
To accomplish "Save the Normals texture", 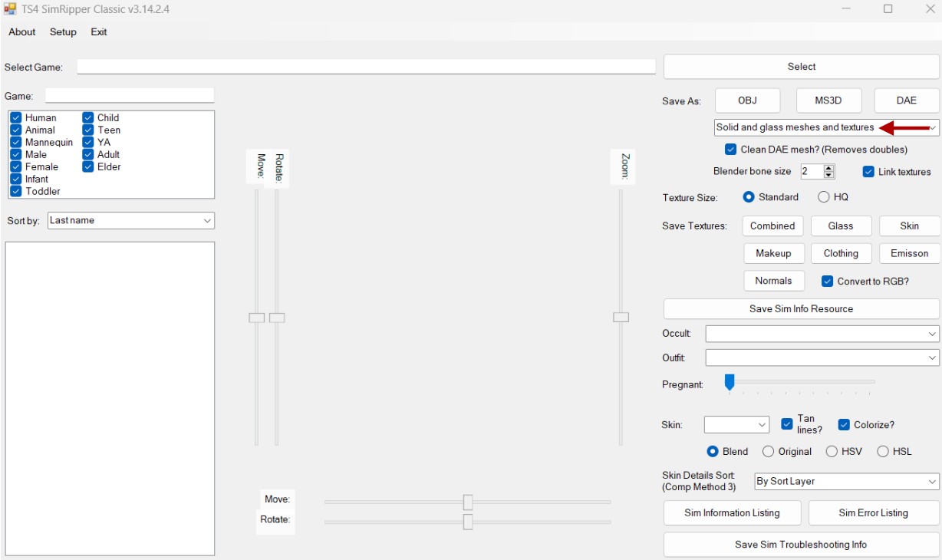I will click(x=773, y=281).
